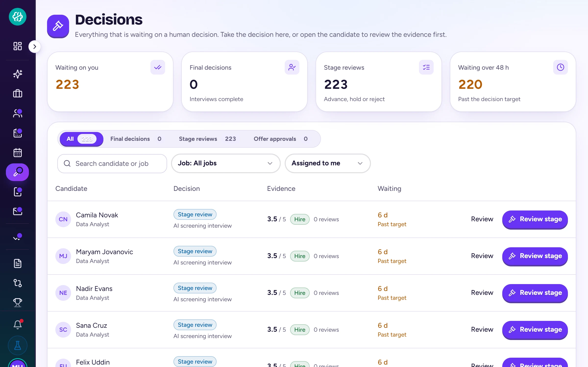Open the lab flask icon in sidebar
Image resolution: width=588 pixels, height=367 pixels.
tap(17, 345)
